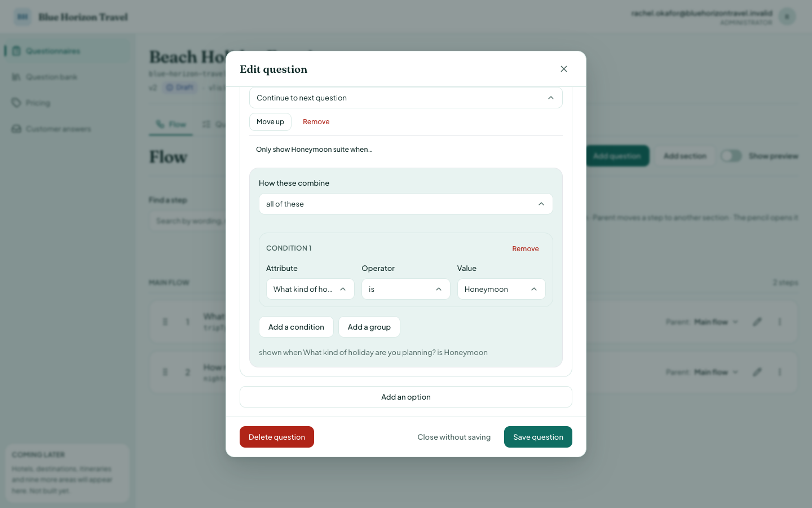Image resolution: width=812 pixels, height=508 pixels.
Task: Grab the drag handle of step 2
Action: [165, 372]
